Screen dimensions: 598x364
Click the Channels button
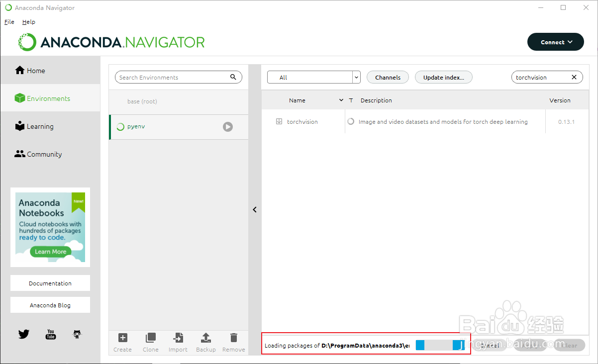[388, 77]
